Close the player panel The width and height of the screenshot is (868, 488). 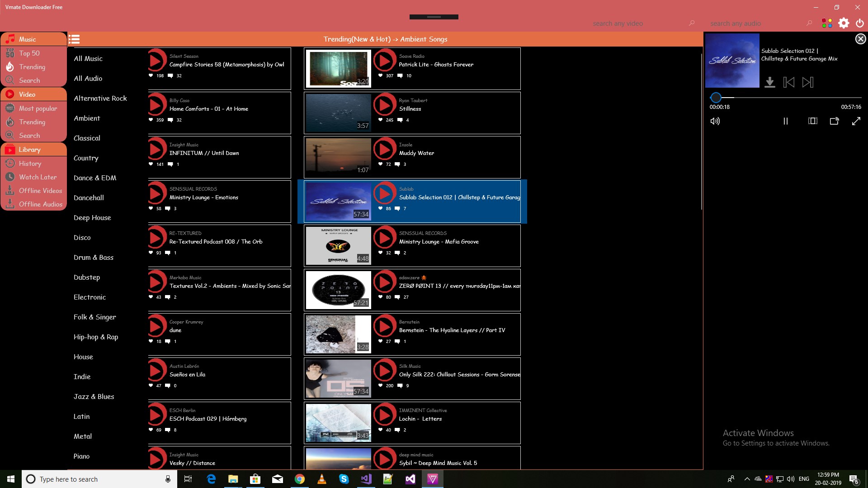pyautogui.click(x=860, y=39)
